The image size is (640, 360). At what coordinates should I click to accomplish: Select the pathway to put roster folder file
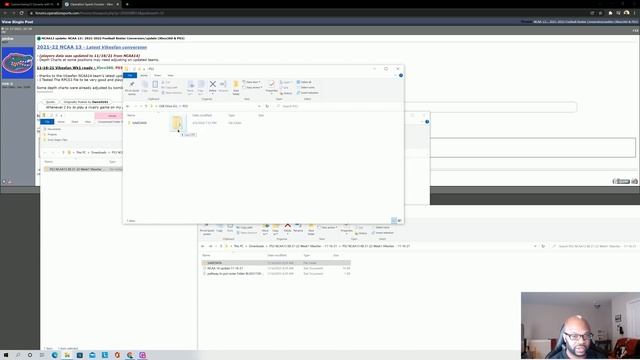(x=276, y=273)
